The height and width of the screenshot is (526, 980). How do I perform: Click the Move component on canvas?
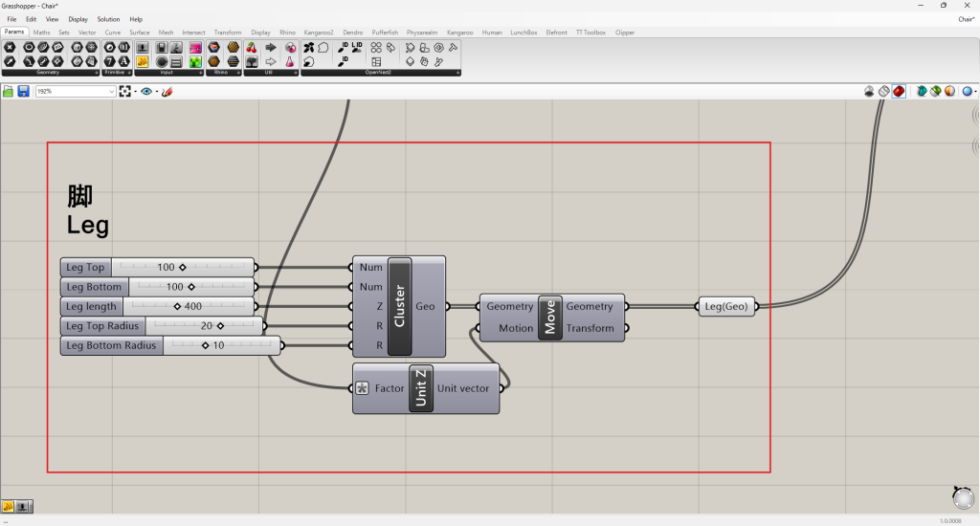(550, 318)
